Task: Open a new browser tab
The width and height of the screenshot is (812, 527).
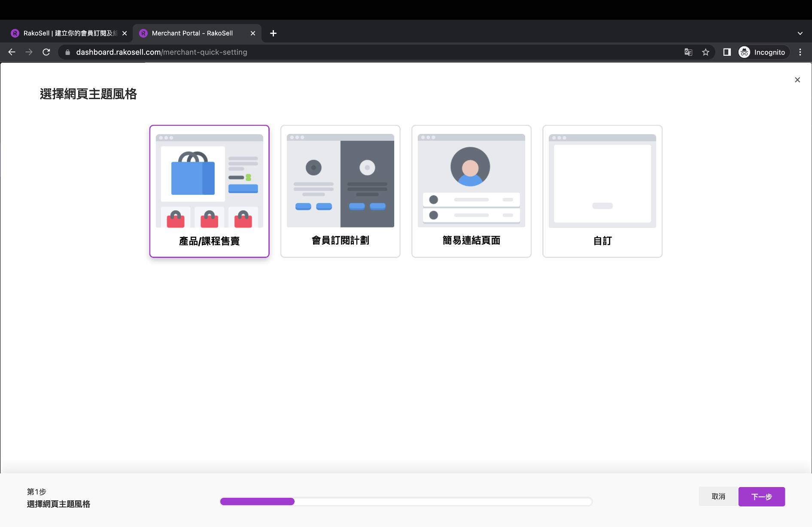Action: point(273,33)
